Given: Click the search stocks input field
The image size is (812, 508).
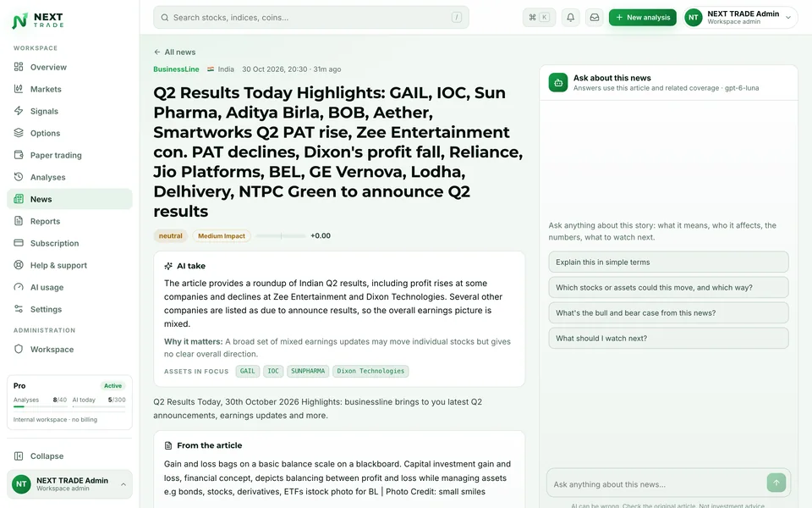Looking at the screenshot, I should coord(310,18).
